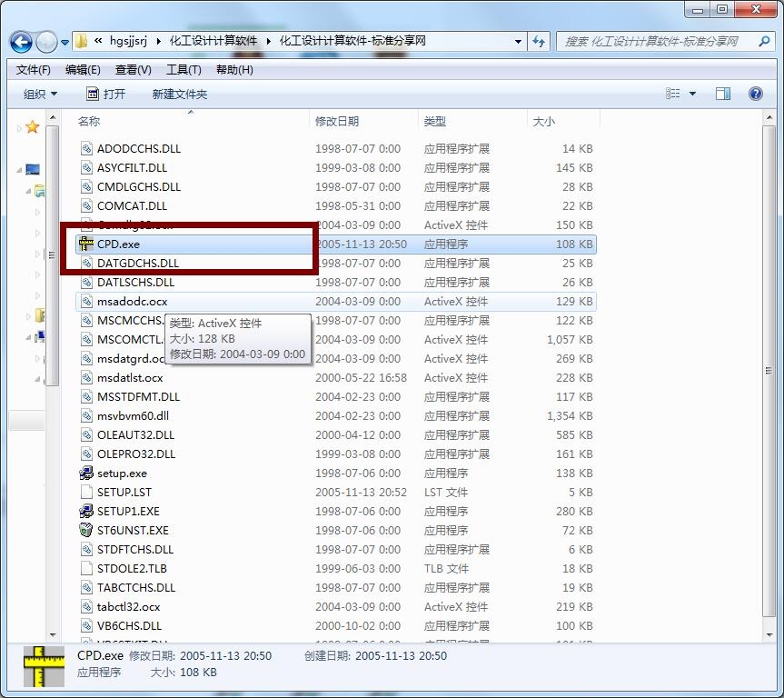Select SETUP1.EXE installer icon
The image size is (784, 698).
86,511
